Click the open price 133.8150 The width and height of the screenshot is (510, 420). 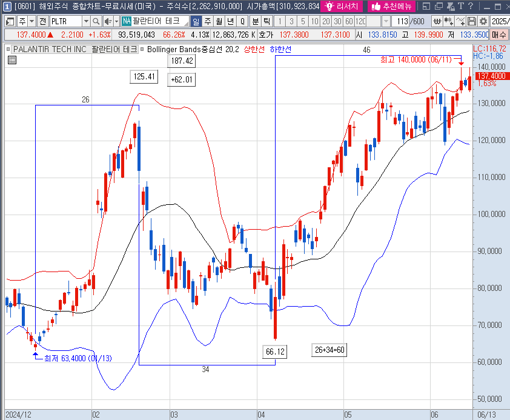coord(383,35)
